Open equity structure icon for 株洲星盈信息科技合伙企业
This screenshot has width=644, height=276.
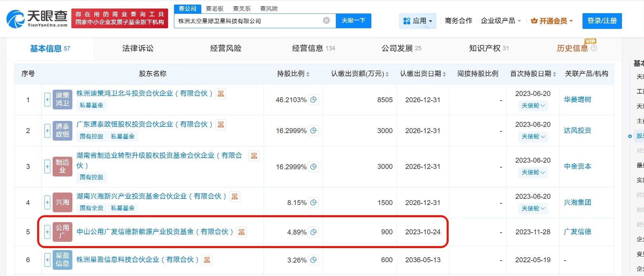[207, 260]
